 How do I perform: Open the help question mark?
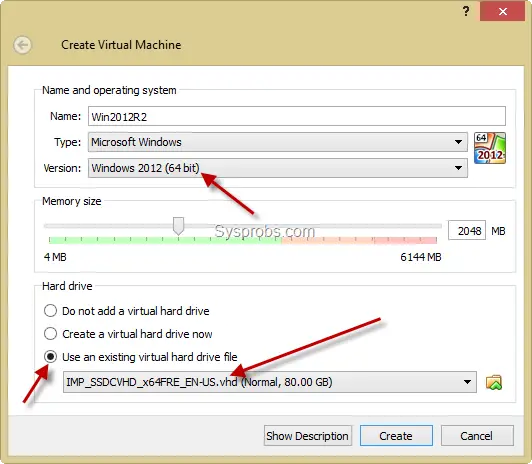point(466,11)
